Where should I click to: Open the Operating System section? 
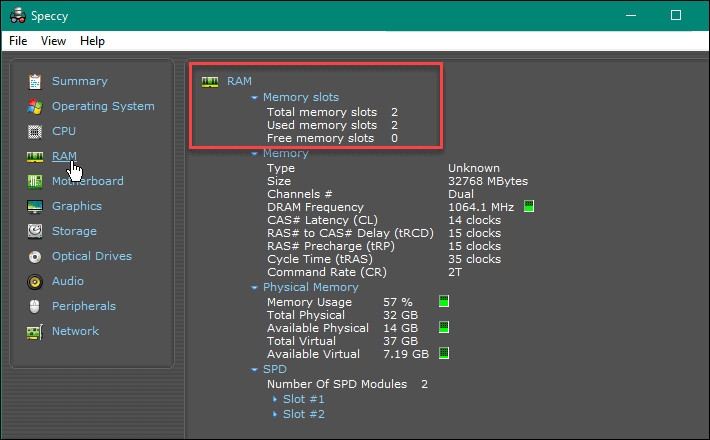click(103, 106)
